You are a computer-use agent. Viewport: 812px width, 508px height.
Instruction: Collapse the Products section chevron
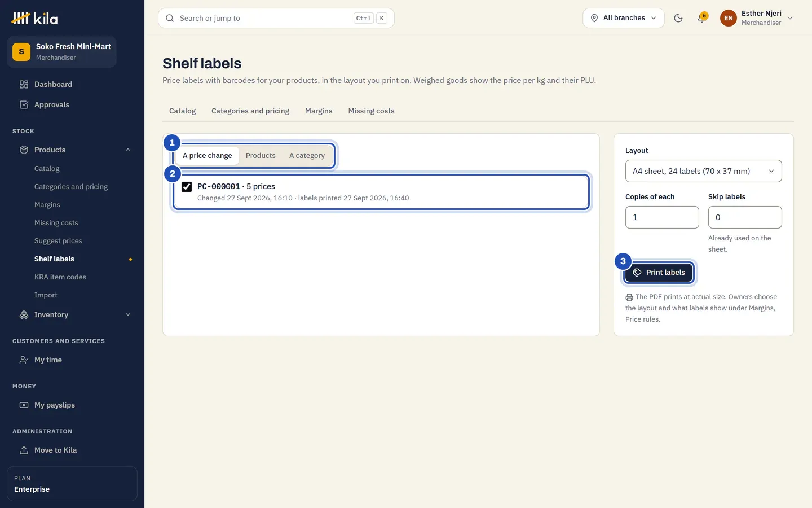(128, 150)
